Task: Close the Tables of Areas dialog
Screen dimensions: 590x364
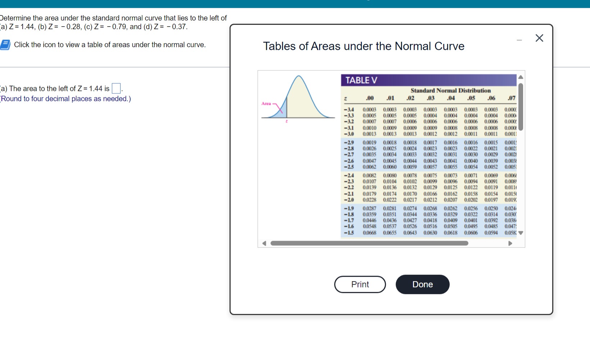Action: click(539, 38)
